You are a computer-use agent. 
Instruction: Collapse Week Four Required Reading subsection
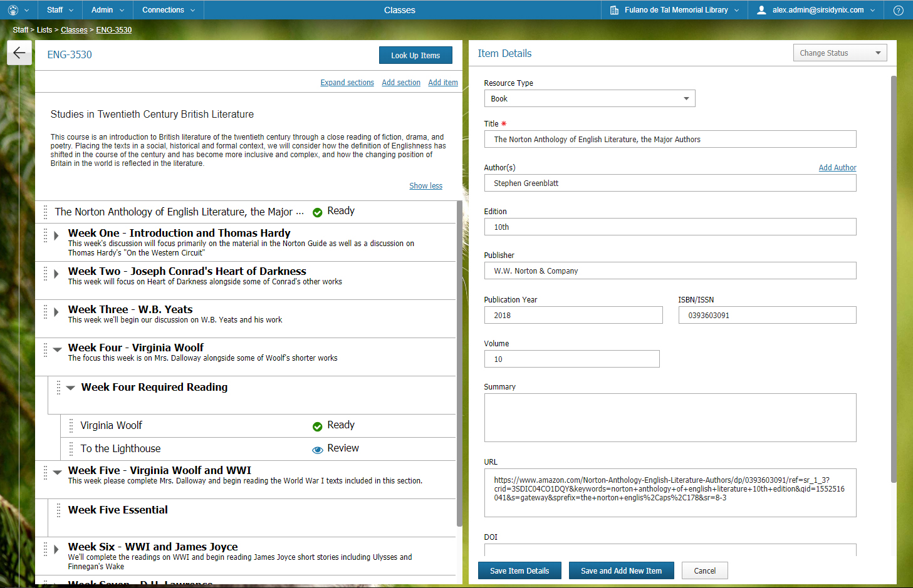[70, 388]
